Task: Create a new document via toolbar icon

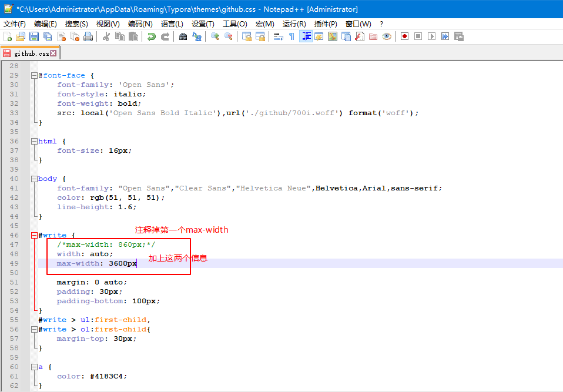Action: (7, 36)
